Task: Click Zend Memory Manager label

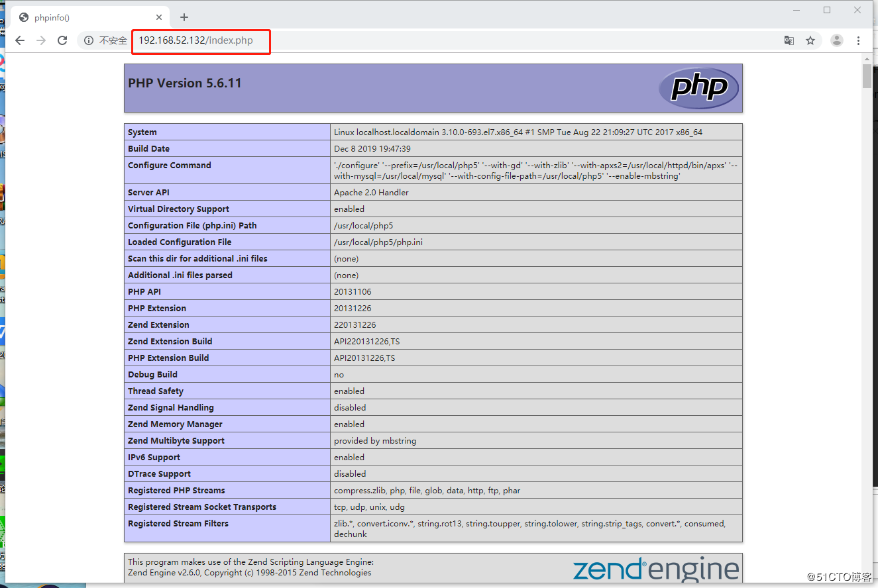Action: click(x=175, y=424)
